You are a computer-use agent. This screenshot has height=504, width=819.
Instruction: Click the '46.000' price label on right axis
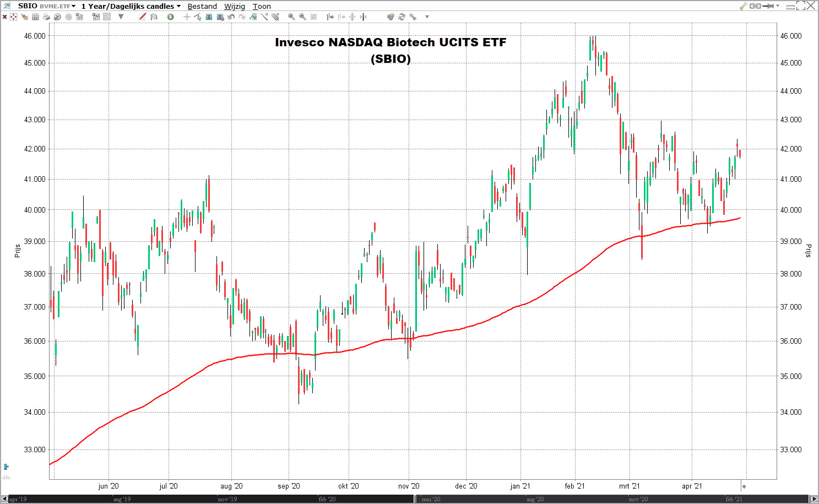pyautogui.click(x=791, y=36)
